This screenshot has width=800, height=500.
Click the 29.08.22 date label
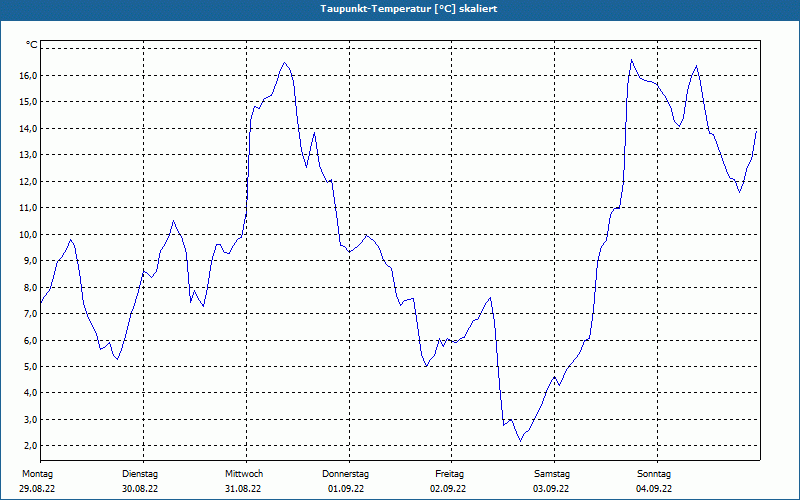coord(37,489)
